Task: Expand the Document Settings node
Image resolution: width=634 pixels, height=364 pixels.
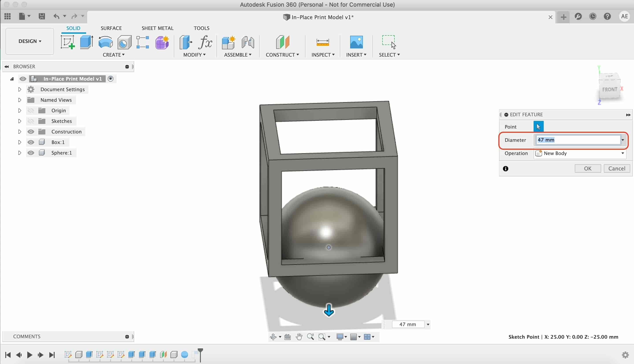Action: pos(20,89)
